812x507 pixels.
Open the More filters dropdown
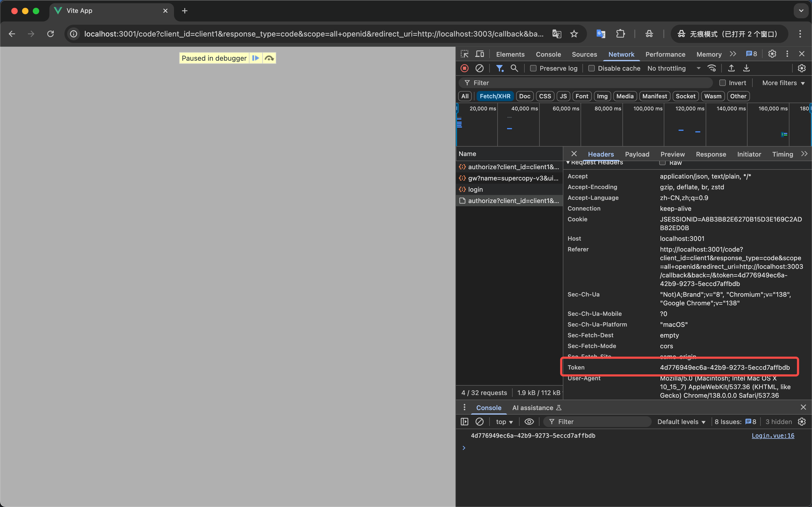pos(783,83)
